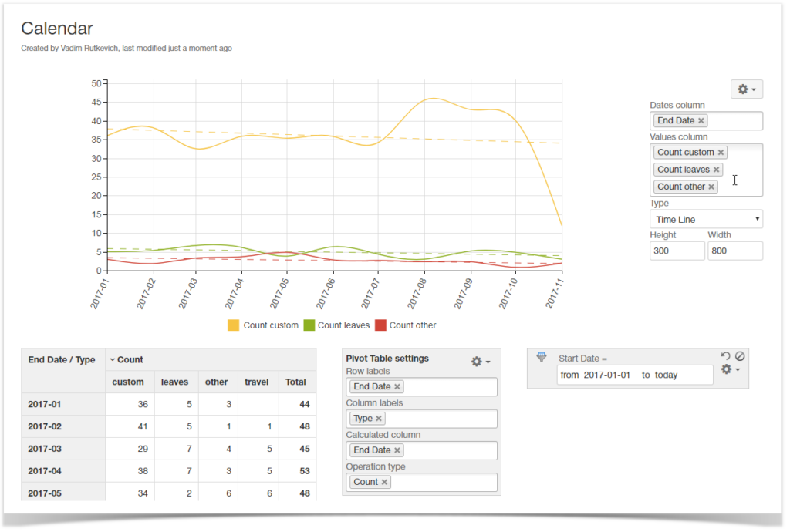Viewport: 790px width, 532px height.
Task: Toggle the Count other series in the legend
Action: pyautogui.click(x=406, y=325)
